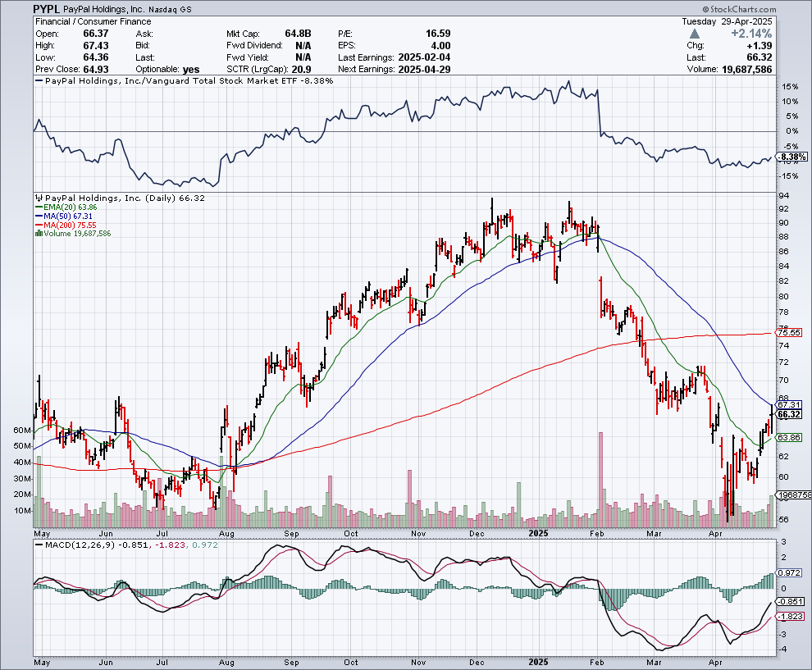Click the 60M volume scale label

[22, 431]
